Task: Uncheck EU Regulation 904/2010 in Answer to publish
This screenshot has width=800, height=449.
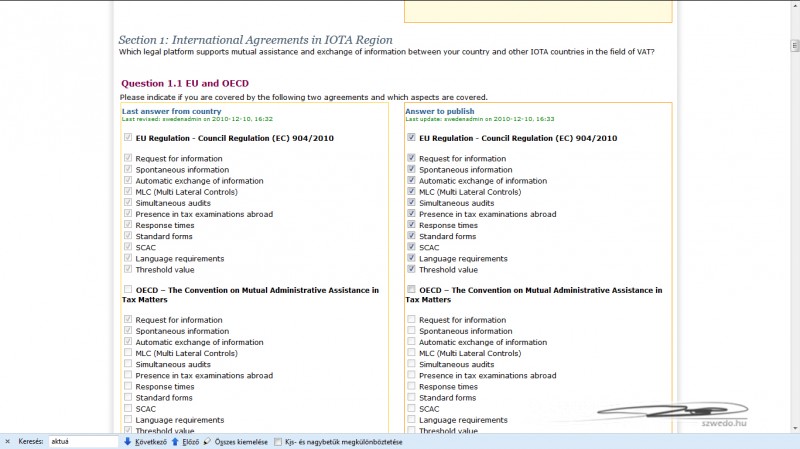Action: click(x=412, y=138)
